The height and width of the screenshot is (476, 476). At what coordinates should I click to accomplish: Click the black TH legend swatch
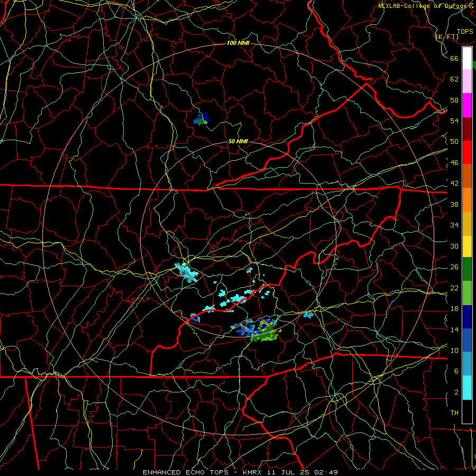click(x=467, y=411)
